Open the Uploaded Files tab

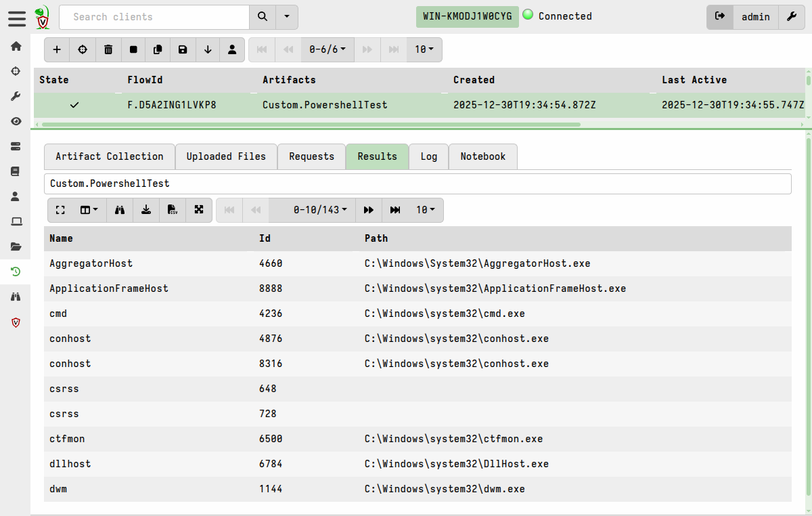point(226,156)
